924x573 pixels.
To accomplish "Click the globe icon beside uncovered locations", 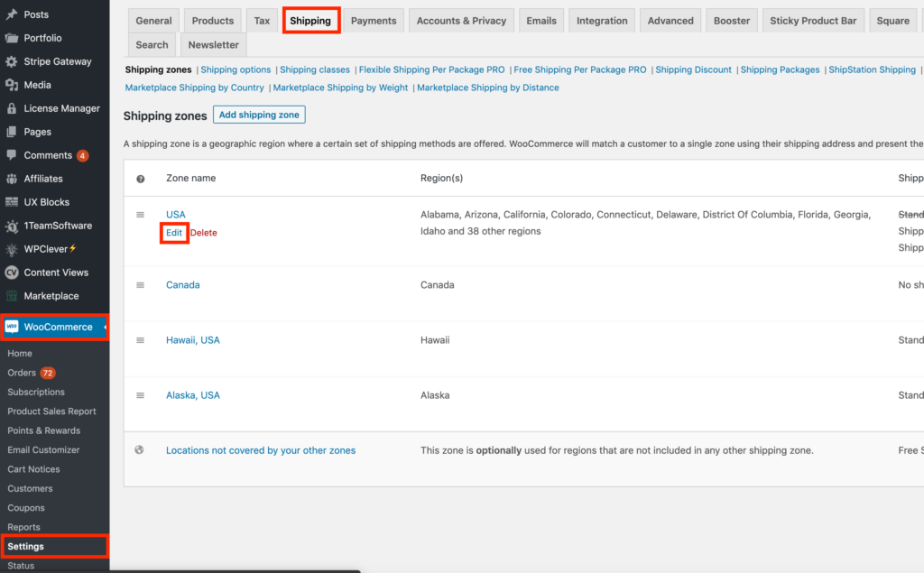I will pos(139,449).
